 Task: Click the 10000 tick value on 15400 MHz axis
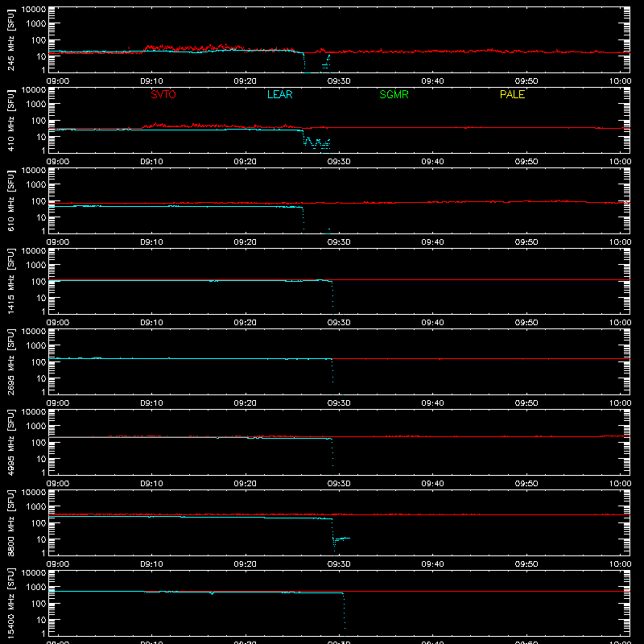(34, 573)
